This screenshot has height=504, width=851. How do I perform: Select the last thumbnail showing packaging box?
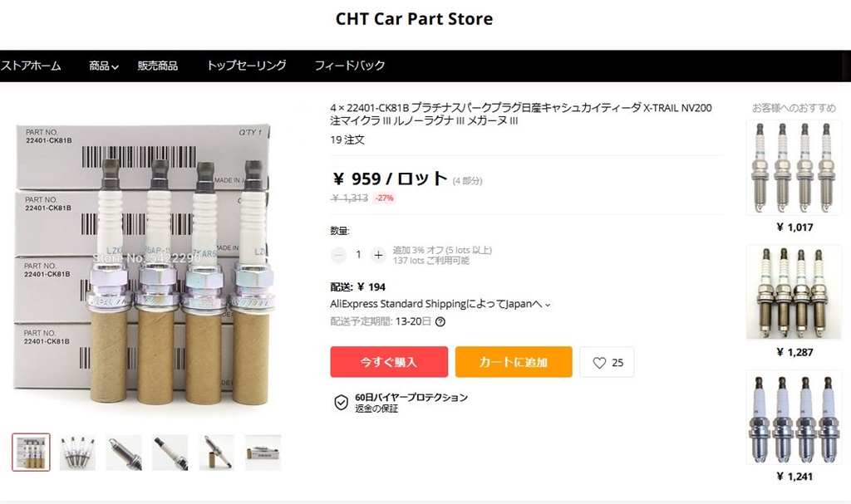click(x=263, y=452)
